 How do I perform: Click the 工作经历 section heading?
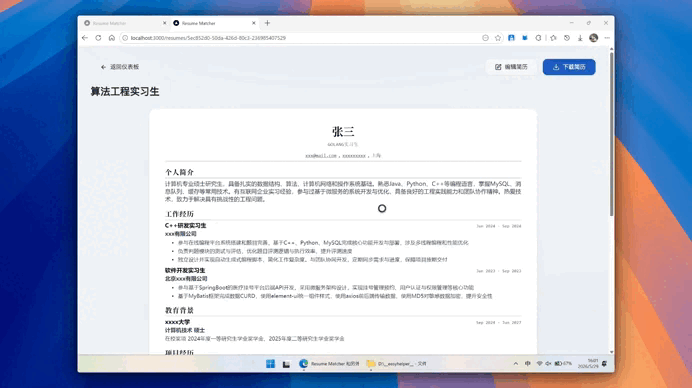click(x=179, y=214)
